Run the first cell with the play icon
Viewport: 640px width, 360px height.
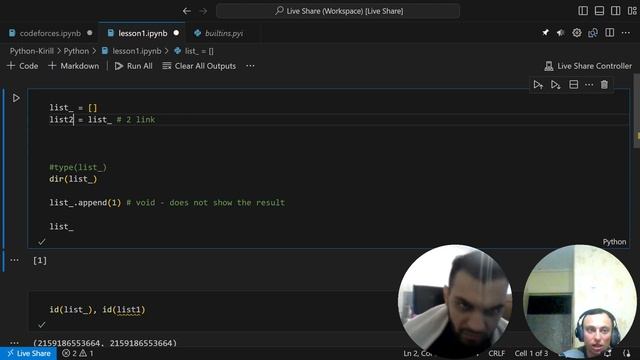pos(16,98)
